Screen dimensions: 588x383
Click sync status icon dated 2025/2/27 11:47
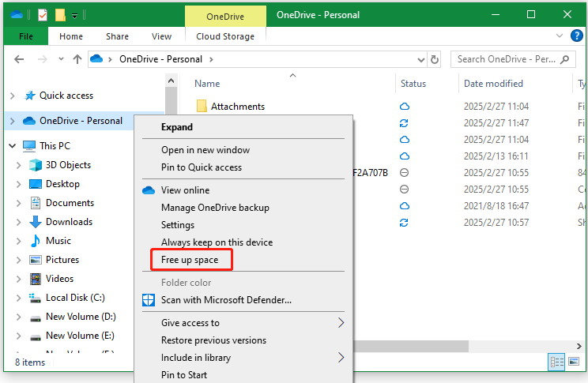click(x=404, y=123)
